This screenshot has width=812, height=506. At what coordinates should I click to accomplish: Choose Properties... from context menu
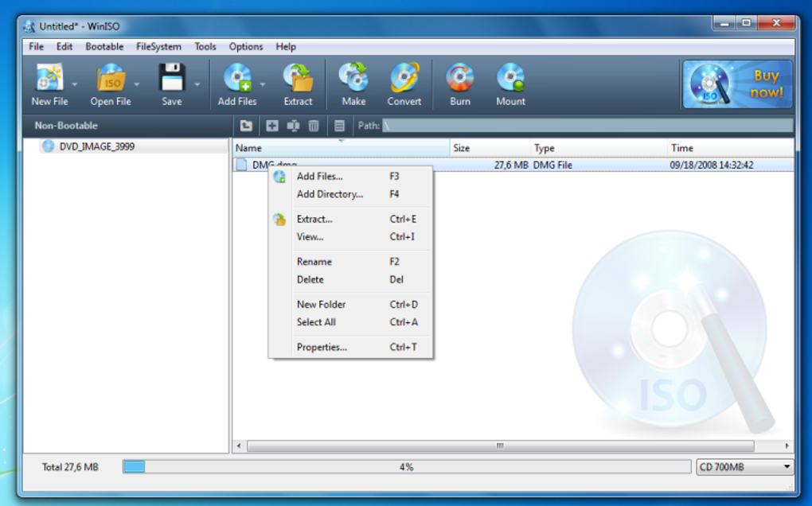(350, 347)
